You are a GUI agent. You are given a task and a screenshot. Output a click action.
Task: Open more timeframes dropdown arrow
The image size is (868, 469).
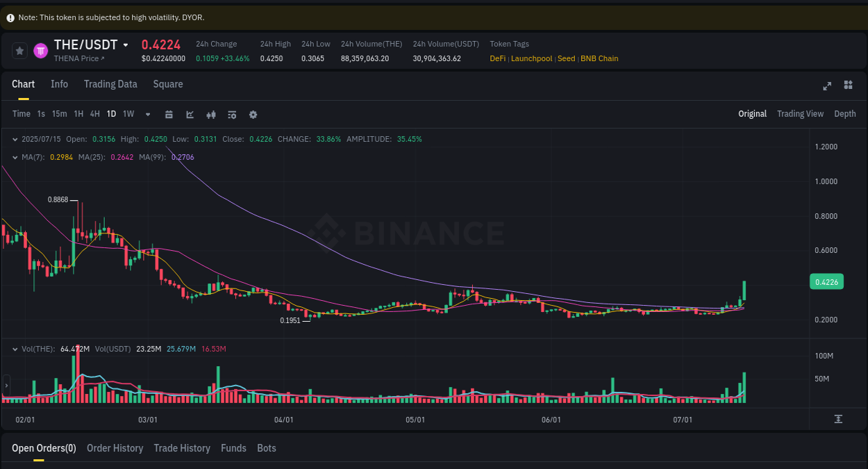tap(147, 114)
